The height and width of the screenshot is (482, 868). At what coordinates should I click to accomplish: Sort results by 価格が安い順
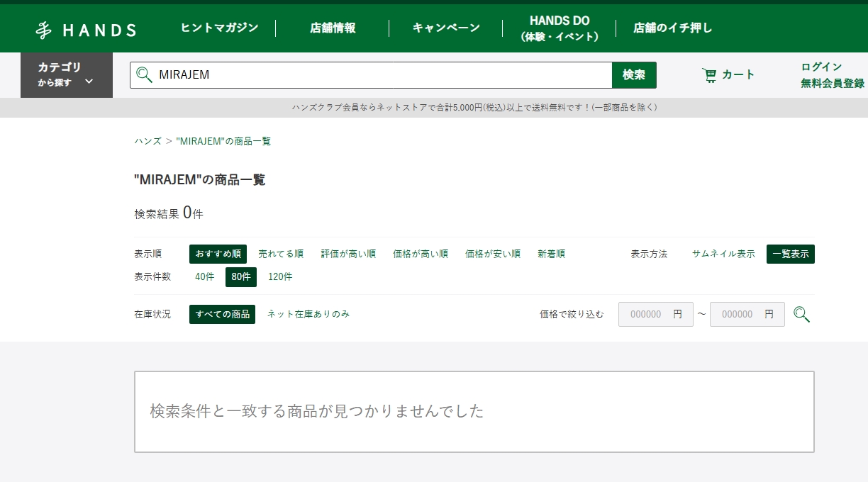[x=493, y=254]
